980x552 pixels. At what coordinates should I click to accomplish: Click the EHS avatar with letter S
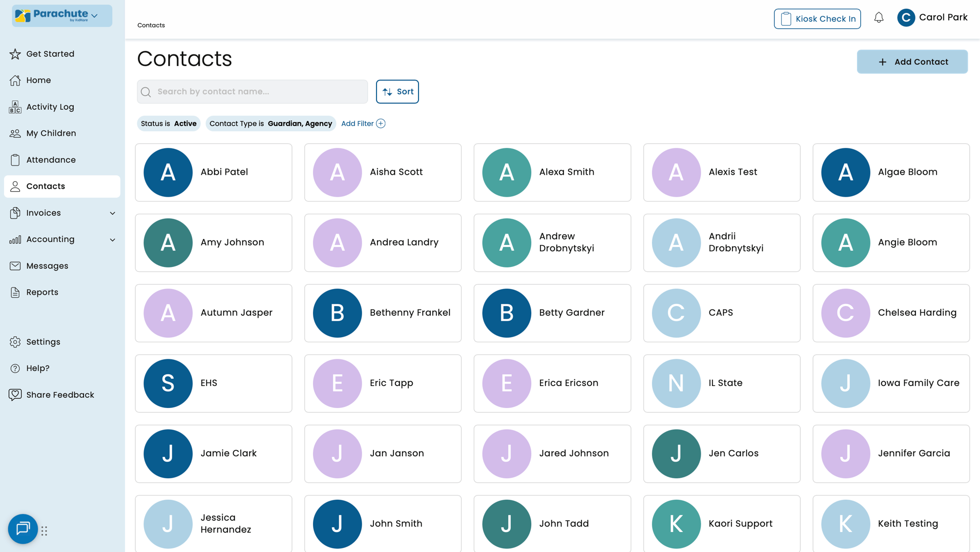(x=168, y=383)
